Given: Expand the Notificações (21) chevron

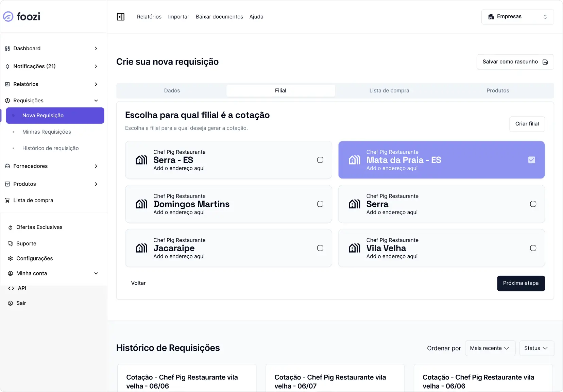Looking at the screenshot, I should coord(96,66).
